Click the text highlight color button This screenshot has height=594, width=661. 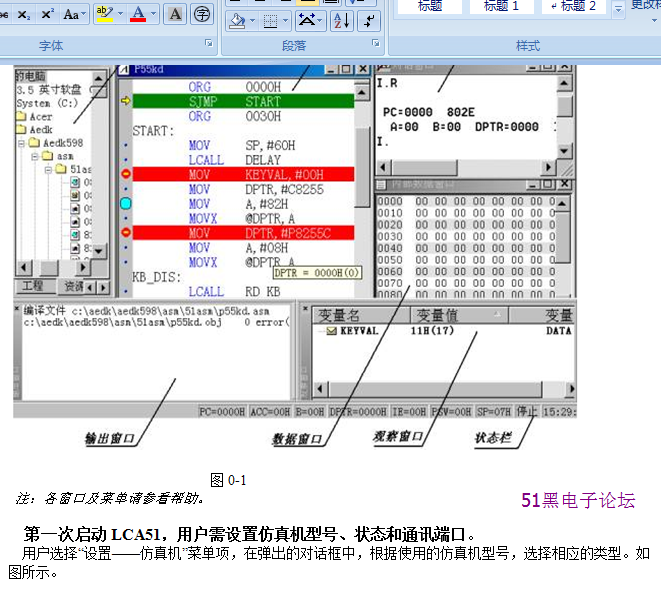(x=104, y=14)
